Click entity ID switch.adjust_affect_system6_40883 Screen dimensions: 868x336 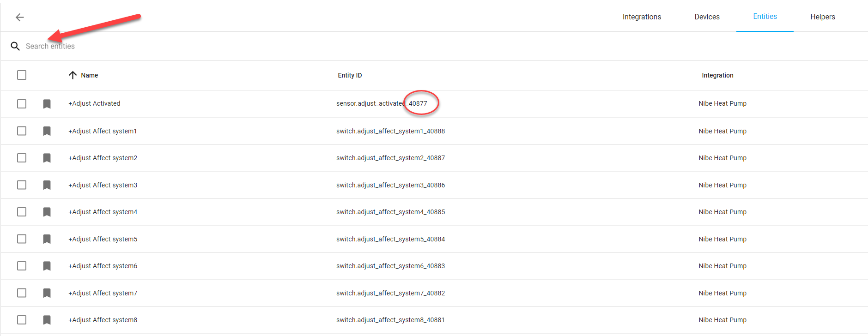390,266
